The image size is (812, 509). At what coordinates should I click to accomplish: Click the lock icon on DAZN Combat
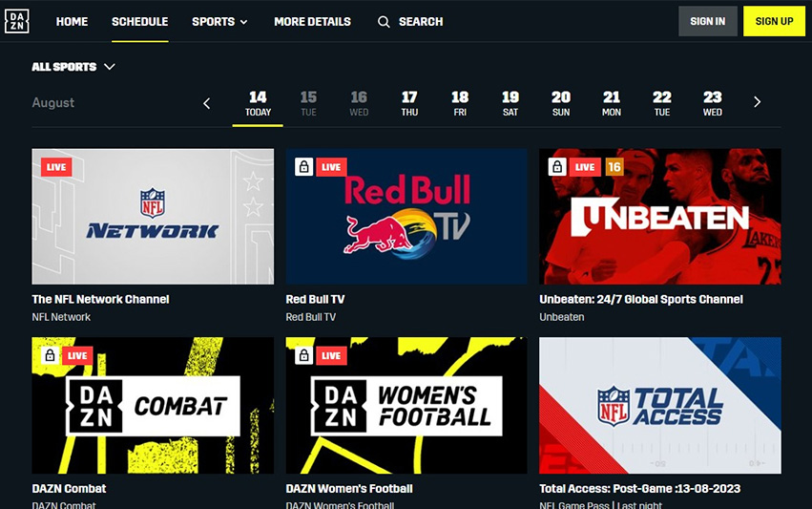[x=50, y=355]
